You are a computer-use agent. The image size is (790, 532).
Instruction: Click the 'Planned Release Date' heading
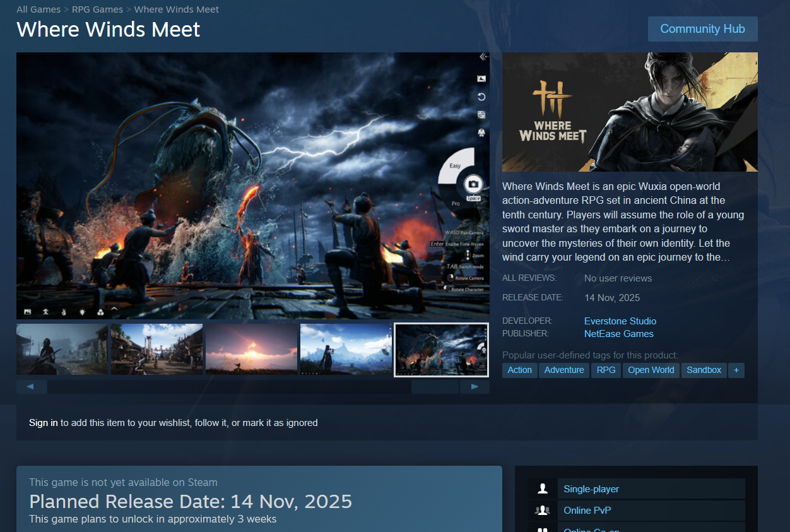coord(191,502)
